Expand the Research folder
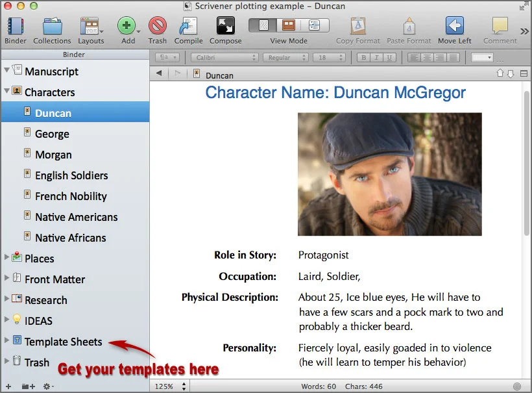The image size is (532, 393). [6, 299]
